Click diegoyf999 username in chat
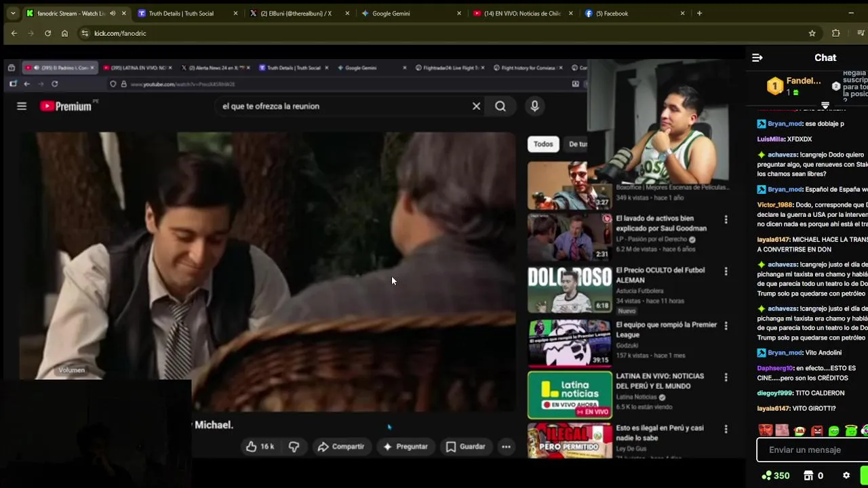This screenshot has width=868, height=488. [775, 393]
